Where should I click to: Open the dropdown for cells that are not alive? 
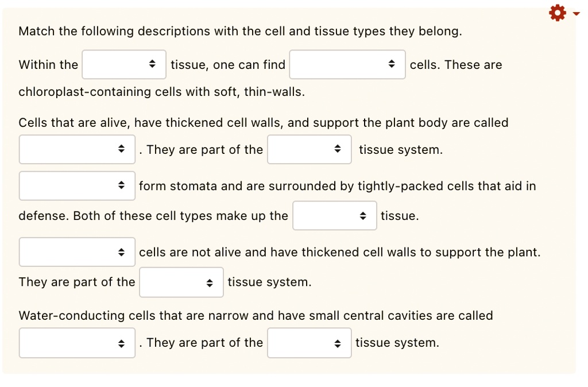[76, 251]
